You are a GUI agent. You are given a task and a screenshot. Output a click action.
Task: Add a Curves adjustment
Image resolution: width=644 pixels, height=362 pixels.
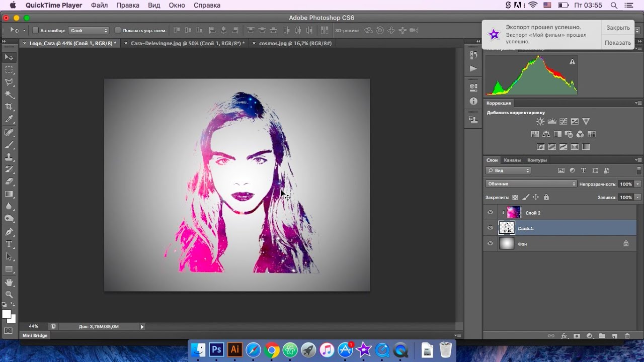563,122
